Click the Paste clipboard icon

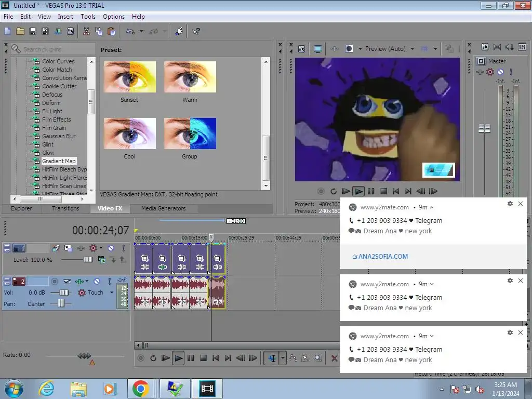[x=111, y=31]
